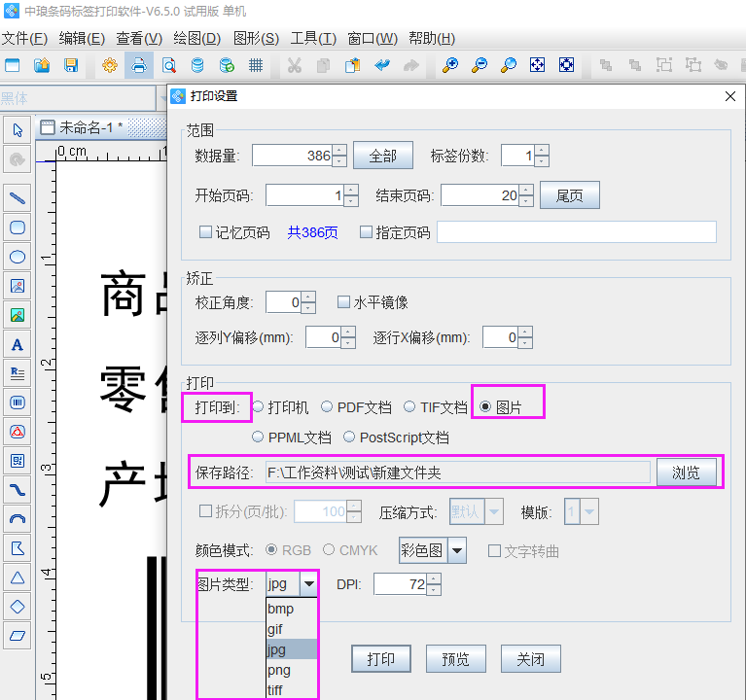Click the DPI value field

coord(400,584)
